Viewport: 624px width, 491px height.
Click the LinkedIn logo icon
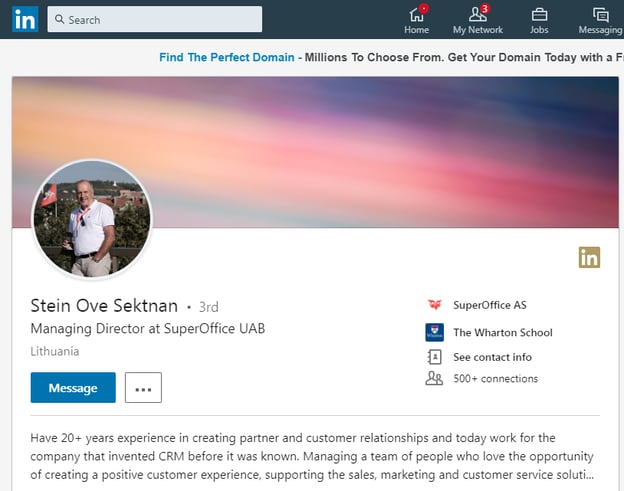click(x=25, y=19)
